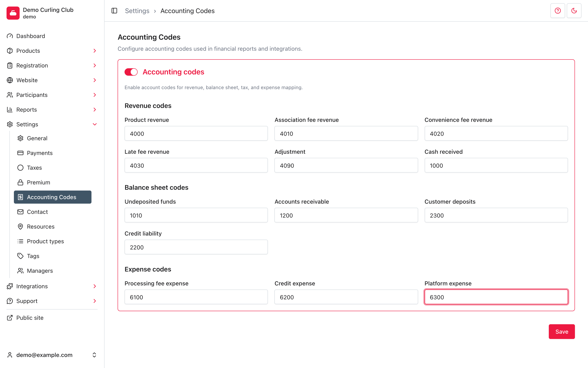This screenshot has width=588, height=368.
Task: Open the Taxes settings page
Action: click(x=53, y=168)
